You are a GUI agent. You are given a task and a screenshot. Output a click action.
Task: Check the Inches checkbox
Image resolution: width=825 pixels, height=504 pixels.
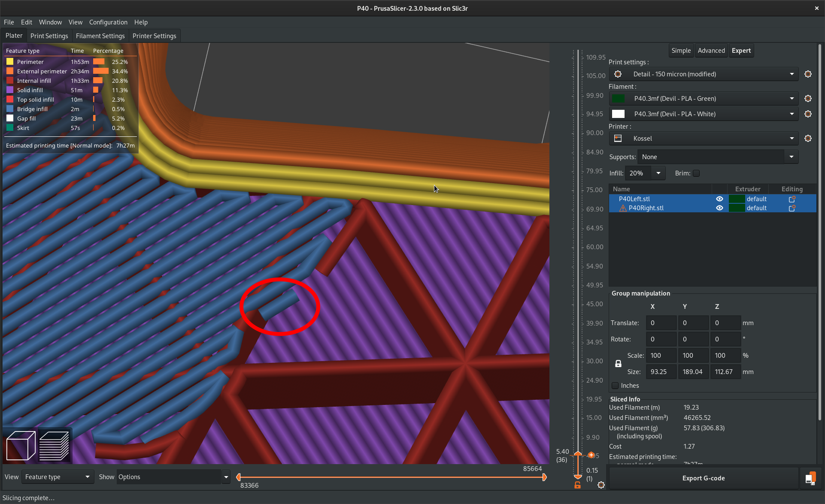click(x=615, y=386)
